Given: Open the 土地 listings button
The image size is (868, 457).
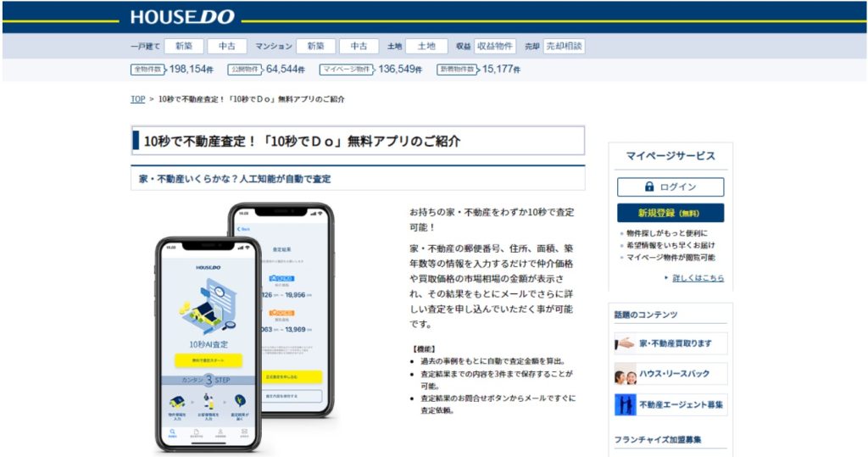Looking at the screenshot, I should (426, 47).
